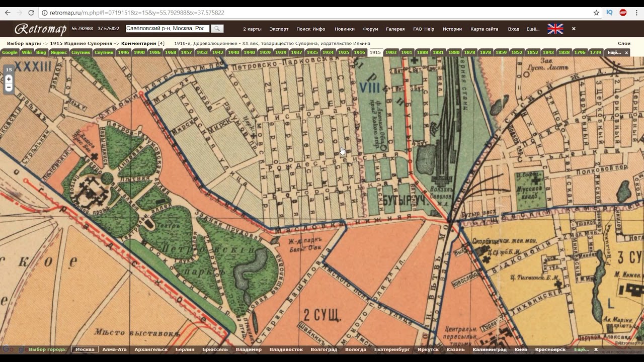Choose city Красноярск
Viewport: 644px width, 362px height.
click(x=550, y=349)
